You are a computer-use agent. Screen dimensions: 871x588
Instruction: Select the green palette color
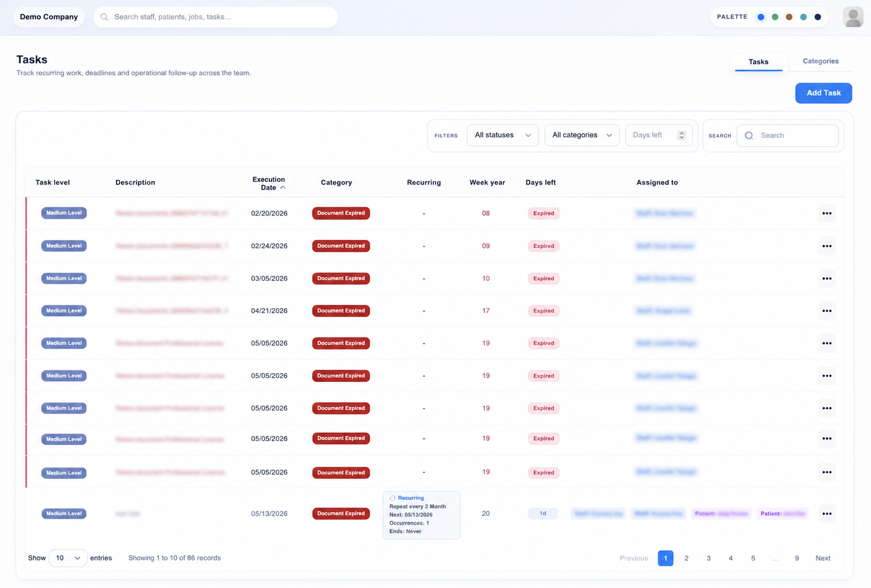(x=775, y=17)
